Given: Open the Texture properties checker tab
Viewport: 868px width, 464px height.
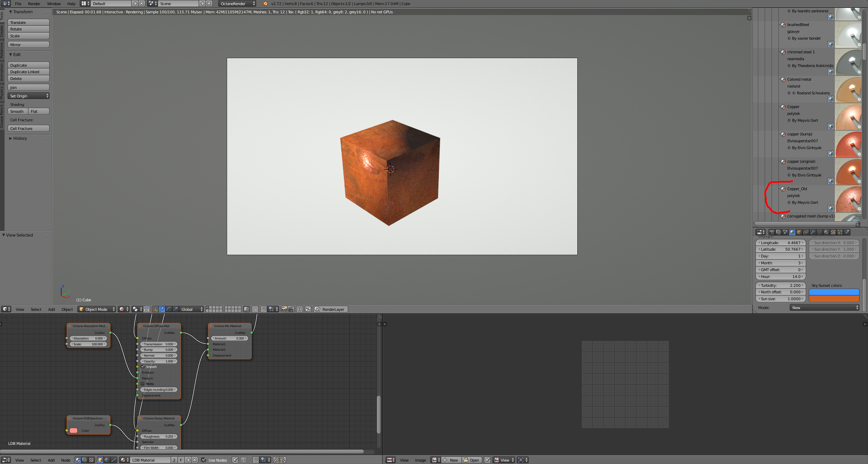Looking at the screenshot, I should coord(833,232).
